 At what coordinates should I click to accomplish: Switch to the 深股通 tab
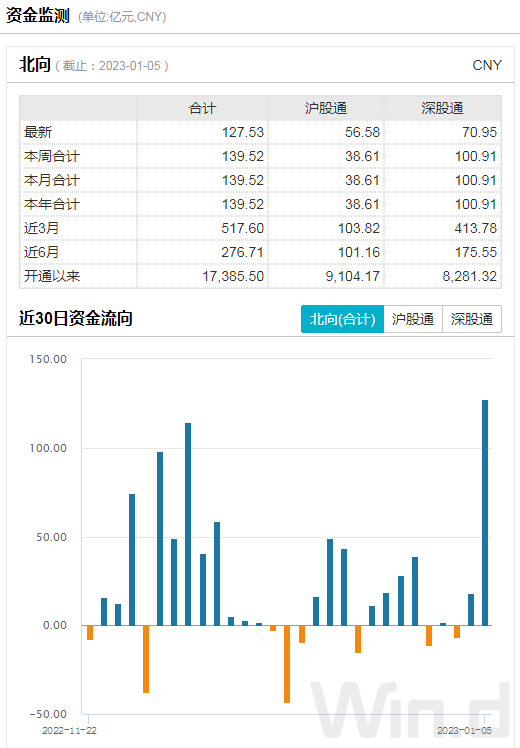coord(472,319)
